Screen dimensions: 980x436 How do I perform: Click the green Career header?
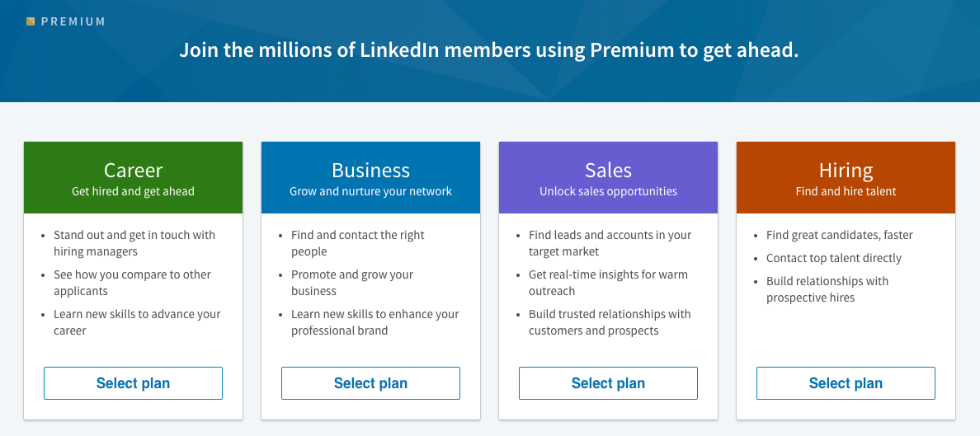(x=133, y=177)
